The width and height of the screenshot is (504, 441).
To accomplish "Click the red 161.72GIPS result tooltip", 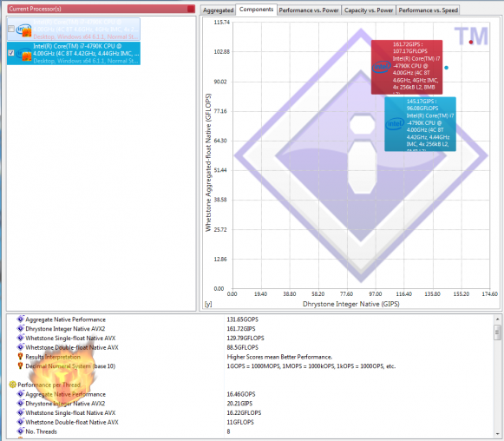I will click(x=407, y=67).
